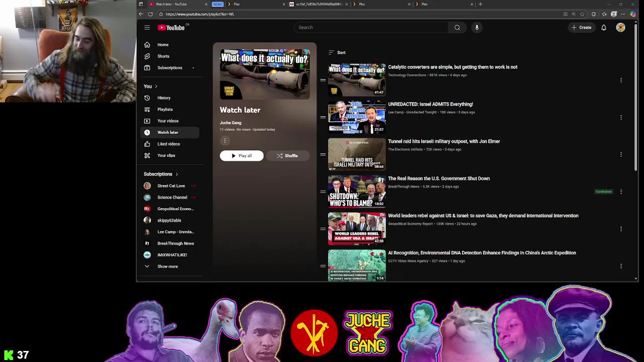The height and width of the screenshot is (362, 644).
Task: Open the account avatar menu
Action: coord(620,28)
